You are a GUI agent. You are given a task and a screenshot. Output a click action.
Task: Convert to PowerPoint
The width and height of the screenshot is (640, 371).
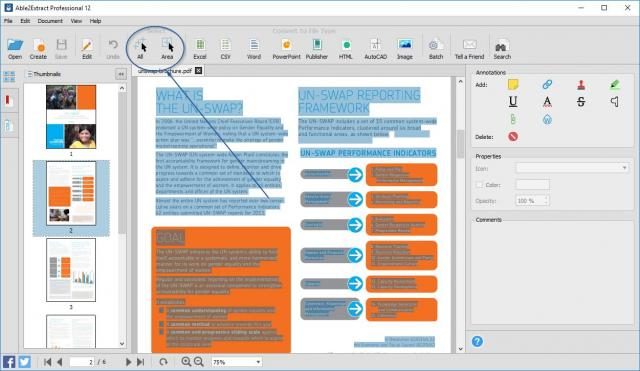(x=286, y=49)
